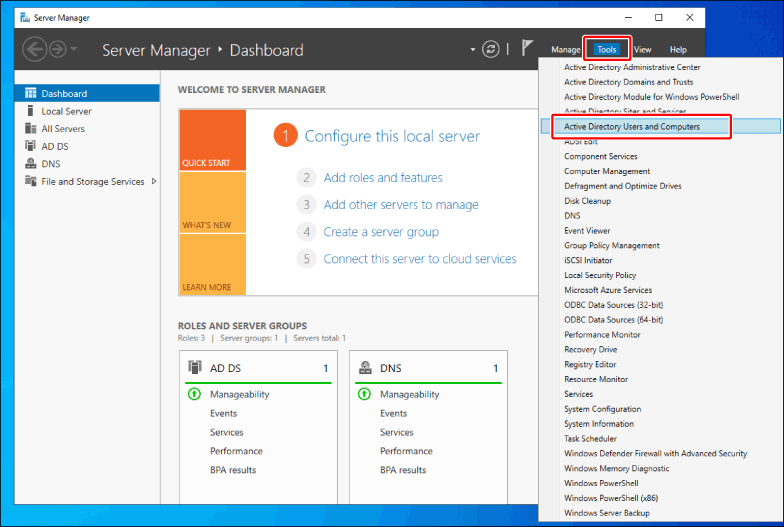Open Windows Server Backup
Screen dimensions: 784x527
point(606,513)
